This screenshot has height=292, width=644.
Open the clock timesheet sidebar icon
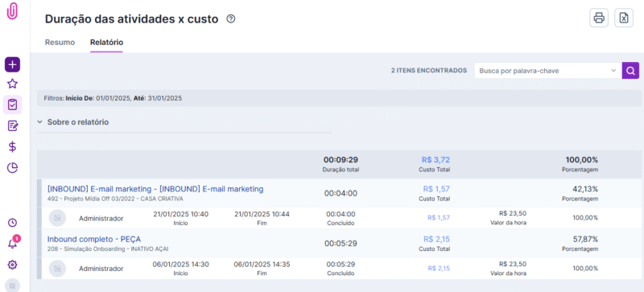point(12,223)
